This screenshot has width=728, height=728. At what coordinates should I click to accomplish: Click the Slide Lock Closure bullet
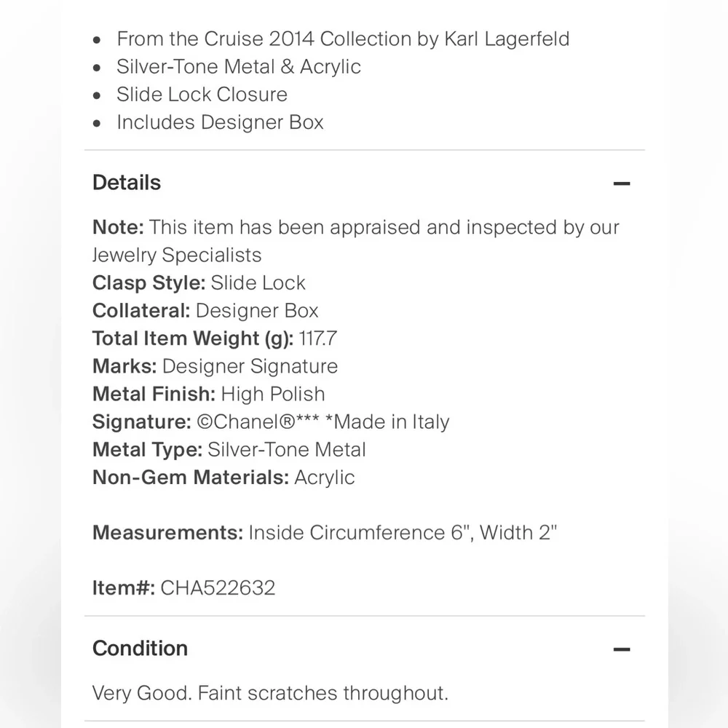(202, 94)
